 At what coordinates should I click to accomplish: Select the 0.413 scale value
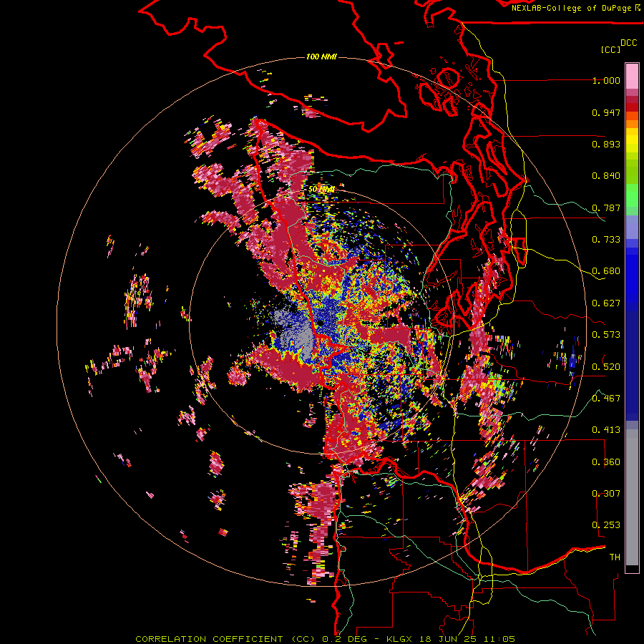click(606, 430)
